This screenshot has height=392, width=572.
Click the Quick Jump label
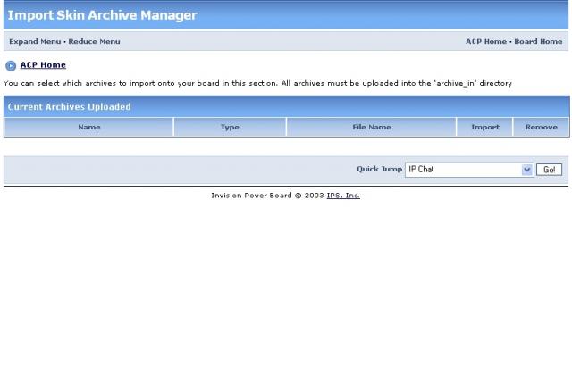(379, 169)
